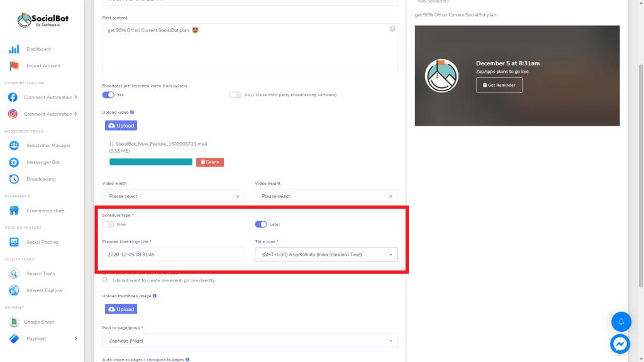Click the SocialBot logo
644x362 pixels.
43,19
